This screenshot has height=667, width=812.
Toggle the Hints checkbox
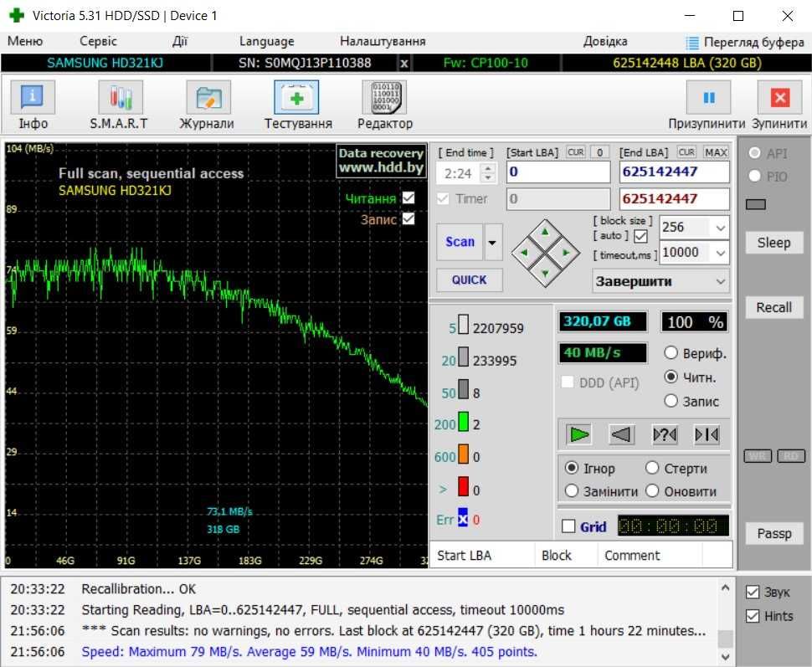tap(753, 616)
